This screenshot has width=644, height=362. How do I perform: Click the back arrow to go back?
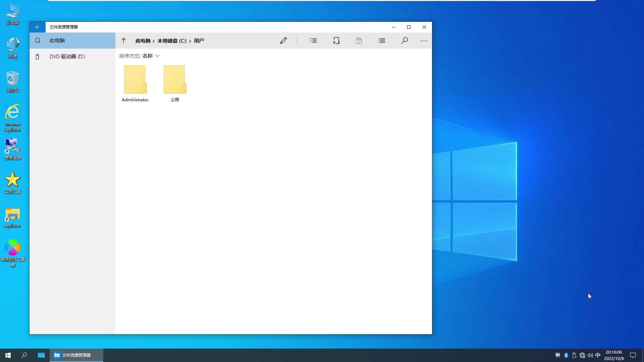click(37, 27)
